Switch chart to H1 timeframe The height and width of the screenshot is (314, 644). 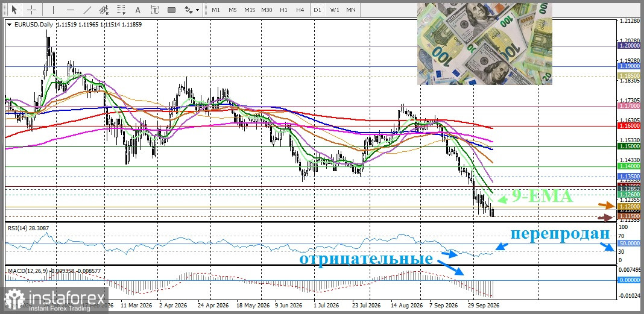point(283,10)
